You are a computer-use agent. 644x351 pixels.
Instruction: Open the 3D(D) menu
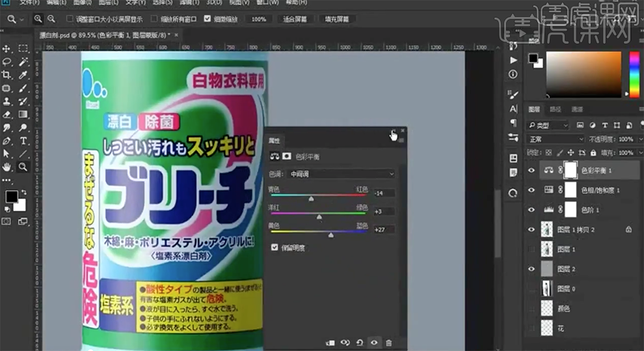tap(213, 3)
